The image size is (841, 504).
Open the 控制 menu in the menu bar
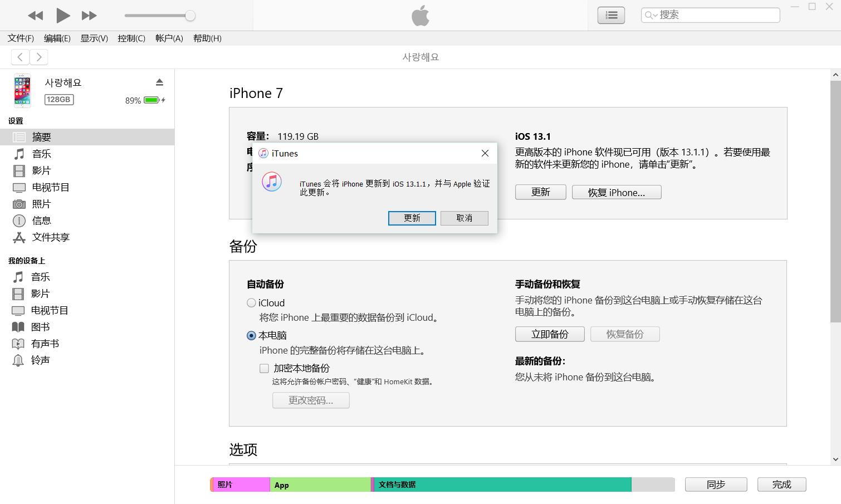tap(131, 38)
